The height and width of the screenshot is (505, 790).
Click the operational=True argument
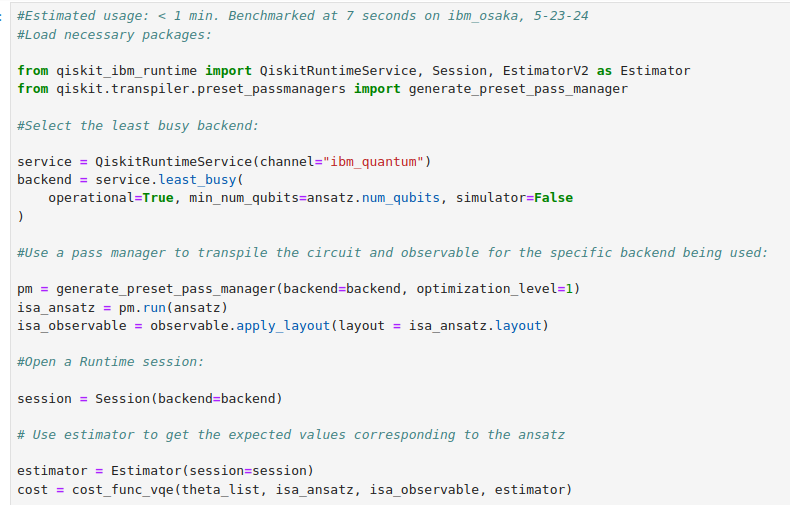tap(111, 198)
